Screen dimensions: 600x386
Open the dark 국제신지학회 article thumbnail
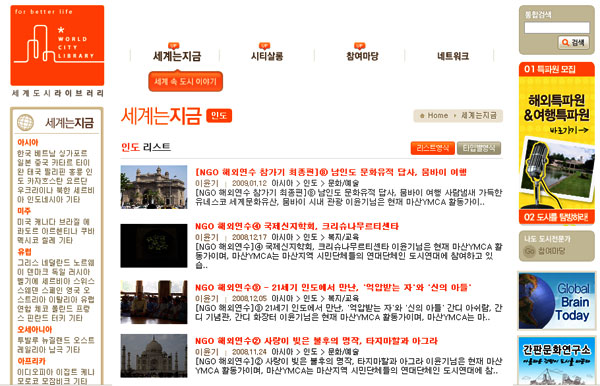[x=154, y=246]
